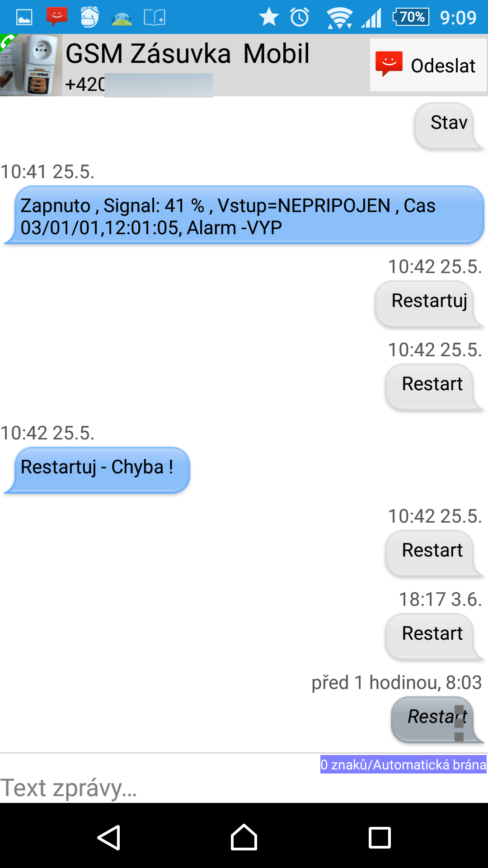The image size is (488, 868).
Task: Tap the star icon in status bar
Action: pos(269,17)
